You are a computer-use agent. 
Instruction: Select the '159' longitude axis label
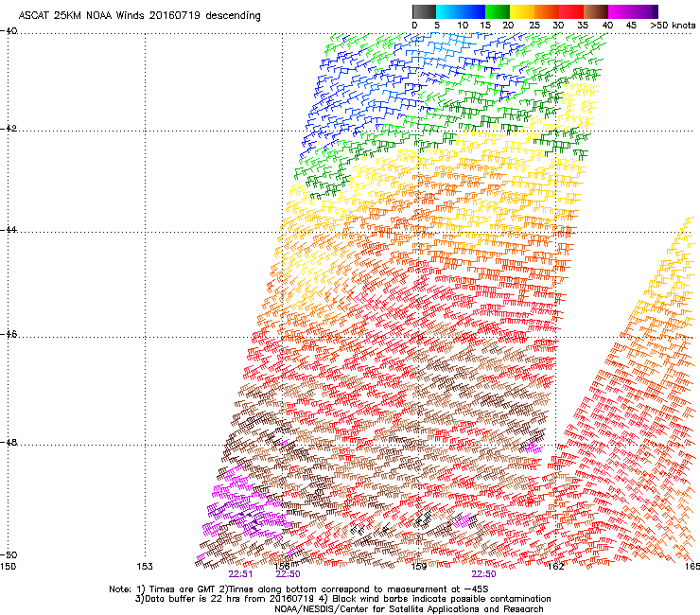point(418,567)
